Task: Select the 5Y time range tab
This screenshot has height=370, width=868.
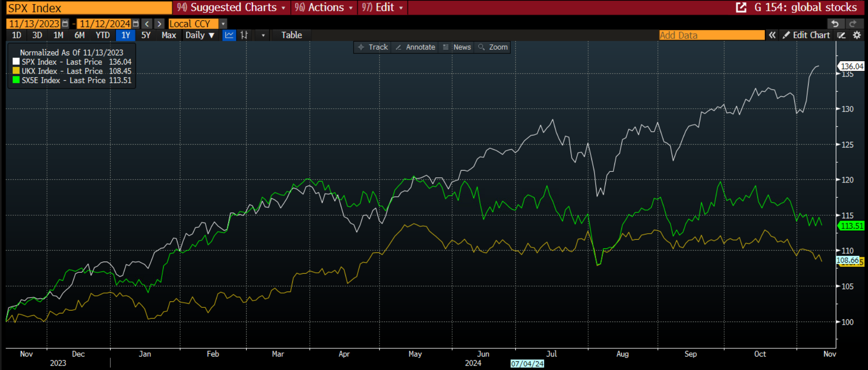Action: coord(146,35)
